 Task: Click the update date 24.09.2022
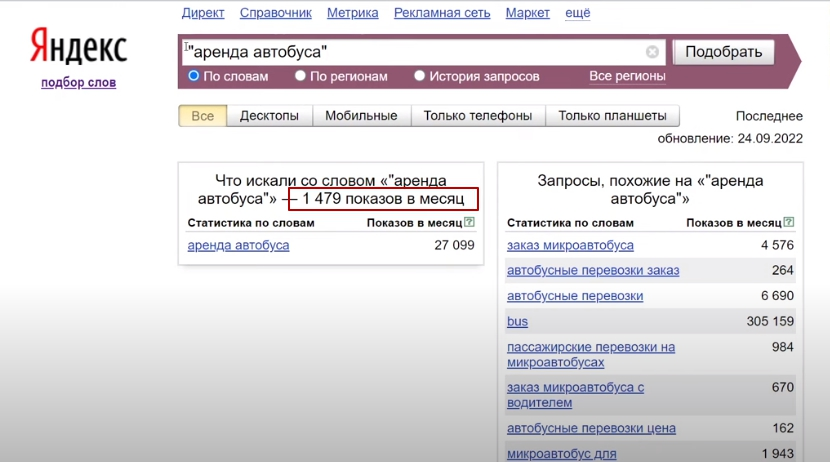pyautogui.click(x=770, y=139)
